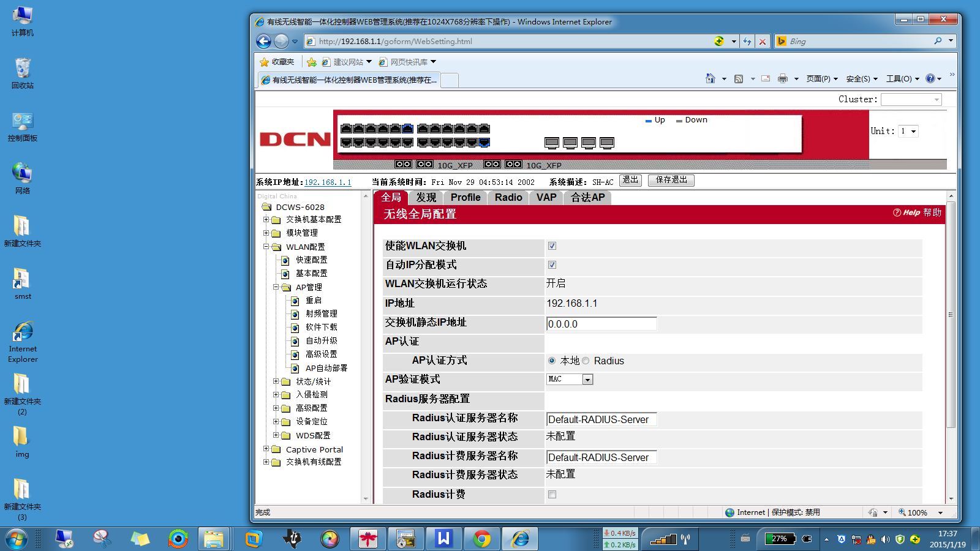Open the 快速配置 tree item
This screenshot has height=551, width=980.
click(x=311, y=260)
